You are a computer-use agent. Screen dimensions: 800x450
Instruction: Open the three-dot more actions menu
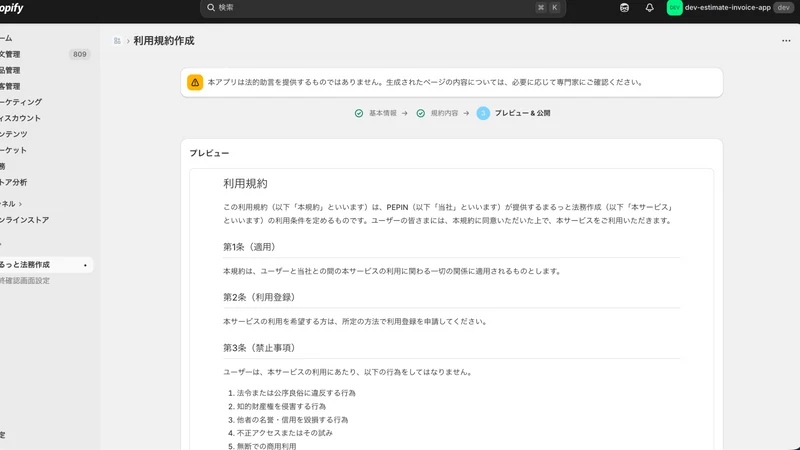pyautogui.click(x=786, y=41)
